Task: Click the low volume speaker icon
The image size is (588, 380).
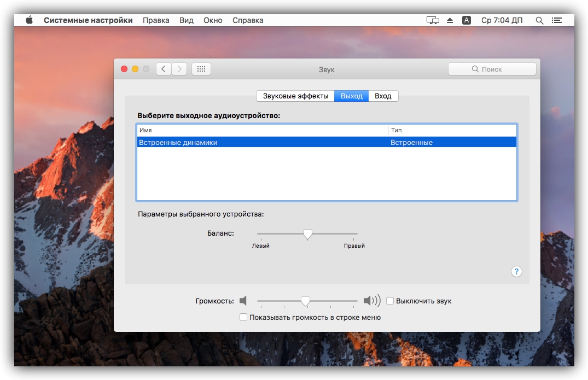Action: tap(243, 301)
